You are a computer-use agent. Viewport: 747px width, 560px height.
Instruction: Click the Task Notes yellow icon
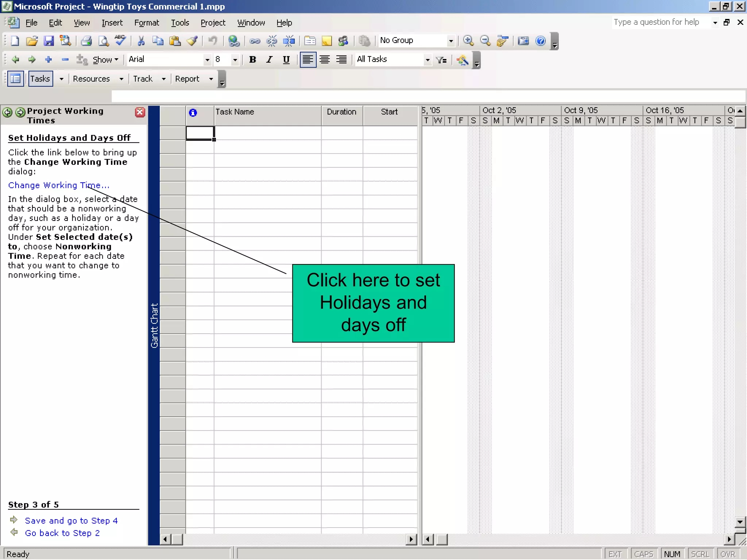(327, 41)
